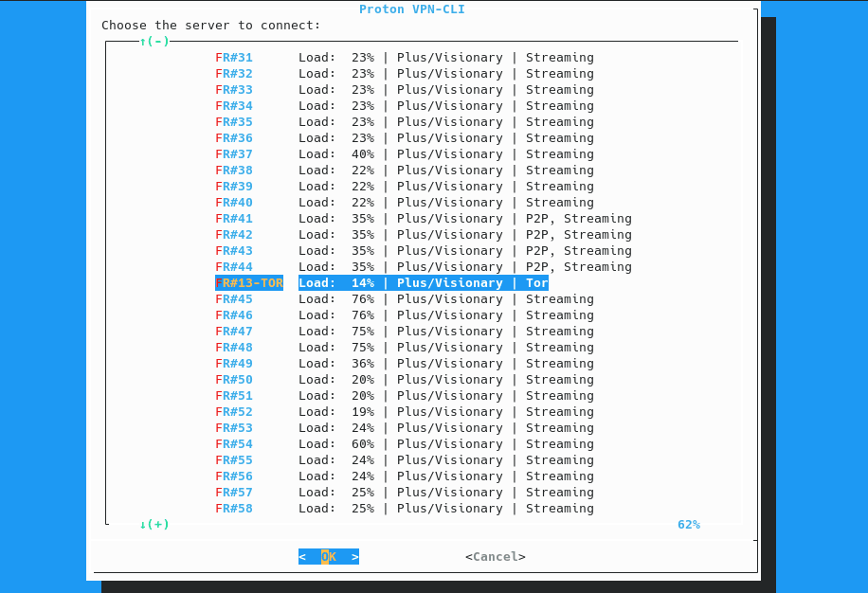Choose the FR#33 server entry
The height and width of the screenshot is (593, 868).
405,90
